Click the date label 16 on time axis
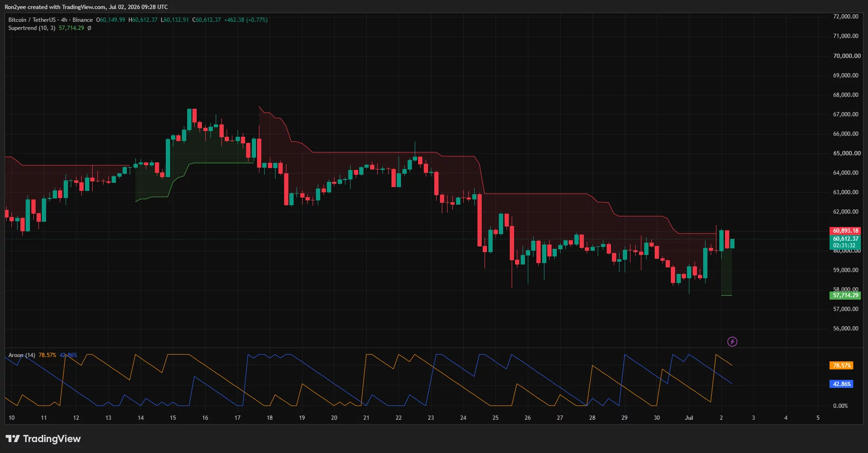The height and width of the screenshot is (453, 868). (x=205, y=418)
